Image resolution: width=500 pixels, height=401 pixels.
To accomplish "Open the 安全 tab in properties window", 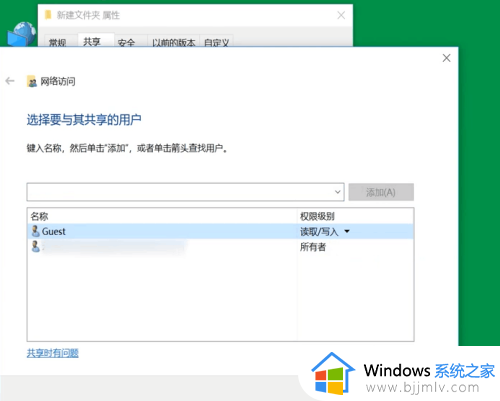I will click(126, 42).
